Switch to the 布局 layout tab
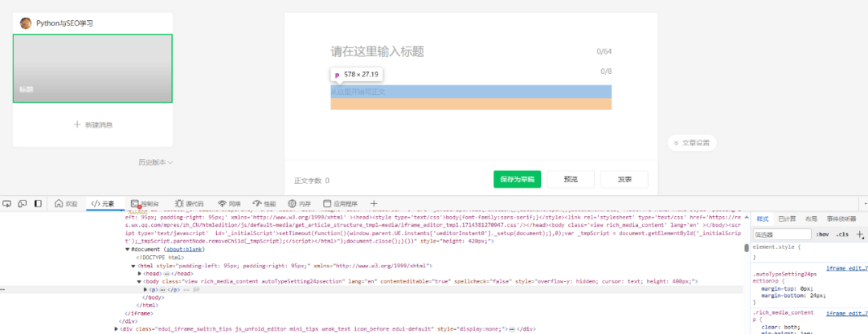Image resolution: width=868 pixels, height=334 pixels. click(x=811, y=219)
